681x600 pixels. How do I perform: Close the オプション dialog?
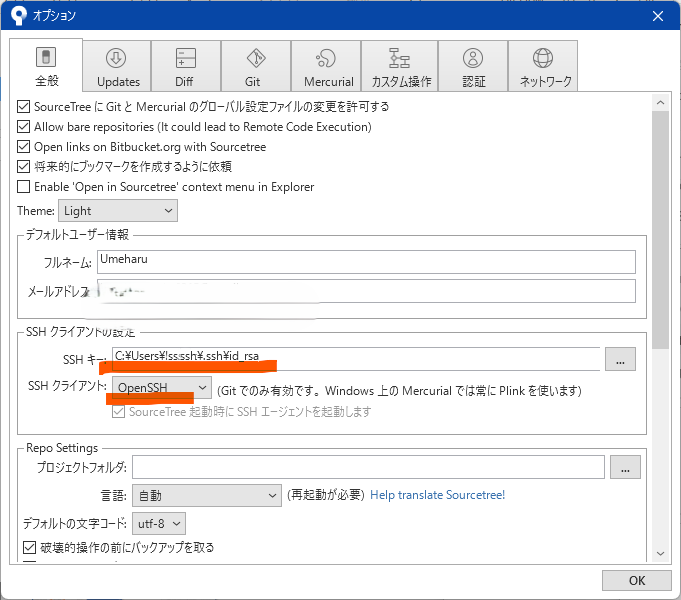(x=658, y=16)
